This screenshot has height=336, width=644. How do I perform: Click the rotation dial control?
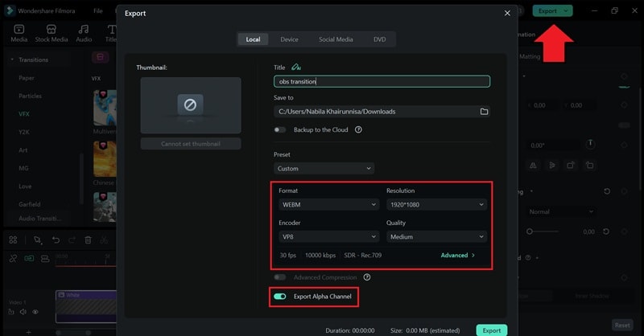(590, 144)
